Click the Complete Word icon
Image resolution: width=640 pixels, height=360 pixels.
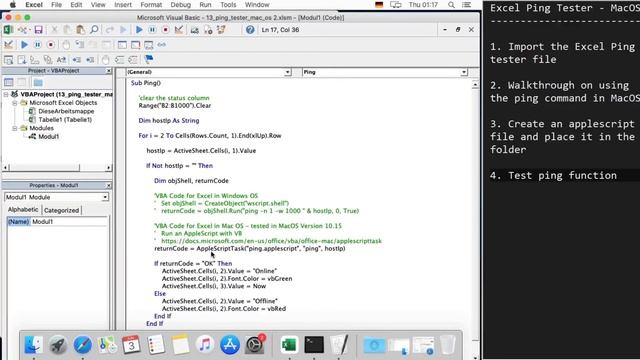pyautogui.click(x=61, y=60)
